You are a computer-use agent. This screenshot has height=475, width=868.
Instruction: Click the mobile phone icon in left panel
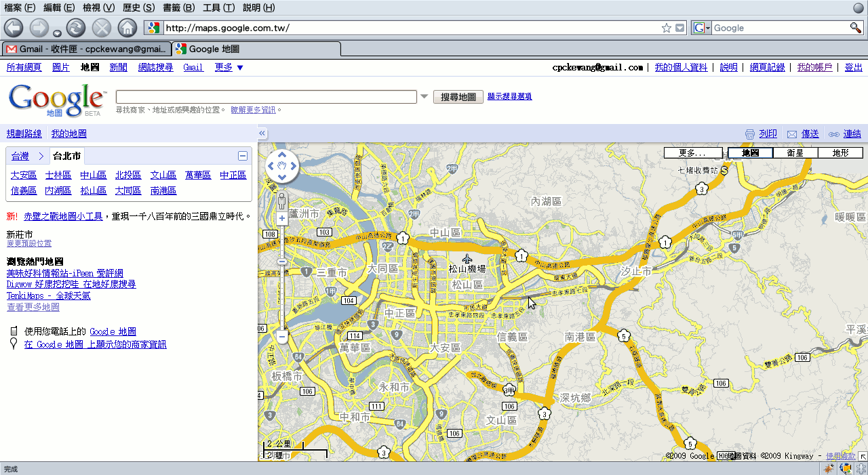(x=14, y=331)
